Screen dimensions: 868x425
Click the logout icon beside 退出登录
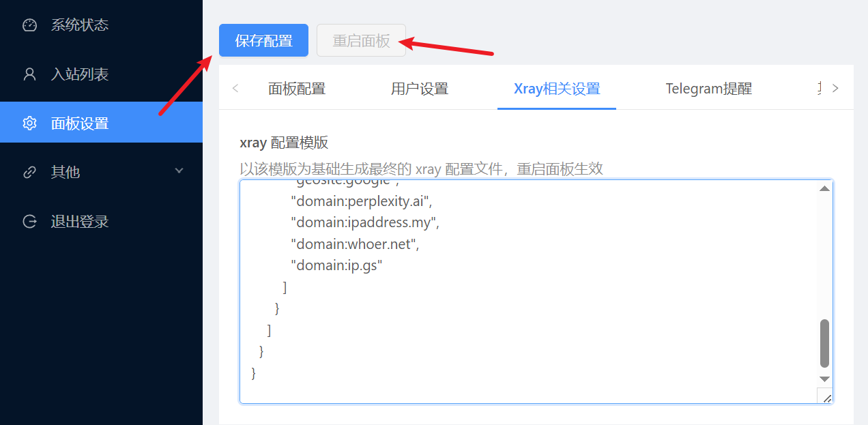29,222
